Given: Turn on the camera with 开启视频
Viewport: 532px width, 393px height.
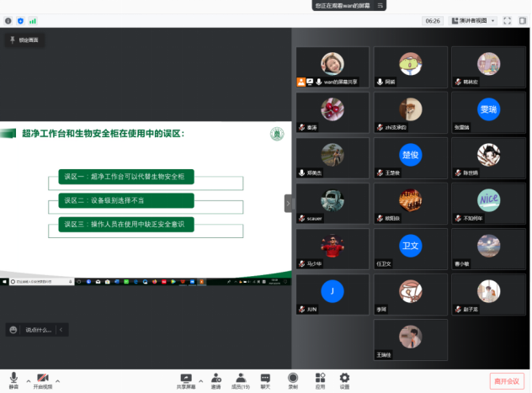Looking at the screenshot, I should (x=42, y=379).
